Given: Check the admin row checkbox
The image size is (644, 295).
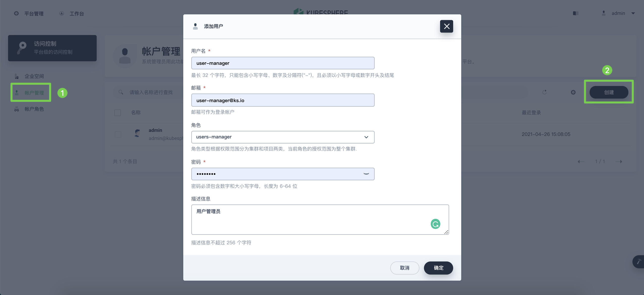Looking at the screenshot, I should click(118, 134).
